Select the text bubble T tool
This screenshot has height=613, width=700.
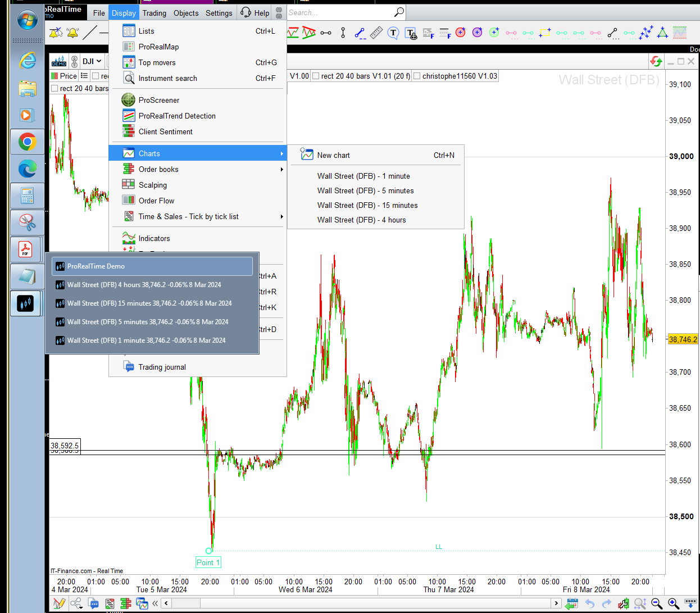[x=393, y=33]
